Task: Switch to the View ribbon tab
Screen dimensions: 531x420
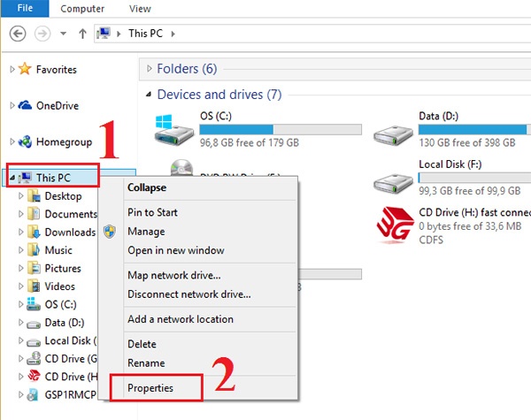Action: (140, 8)
